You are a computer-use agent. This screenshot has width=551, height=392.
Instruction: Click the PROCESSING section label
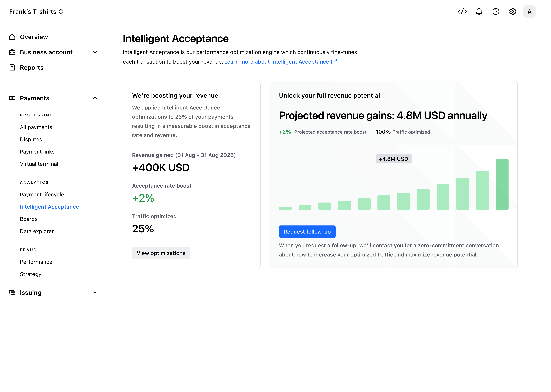click(36, 115)
